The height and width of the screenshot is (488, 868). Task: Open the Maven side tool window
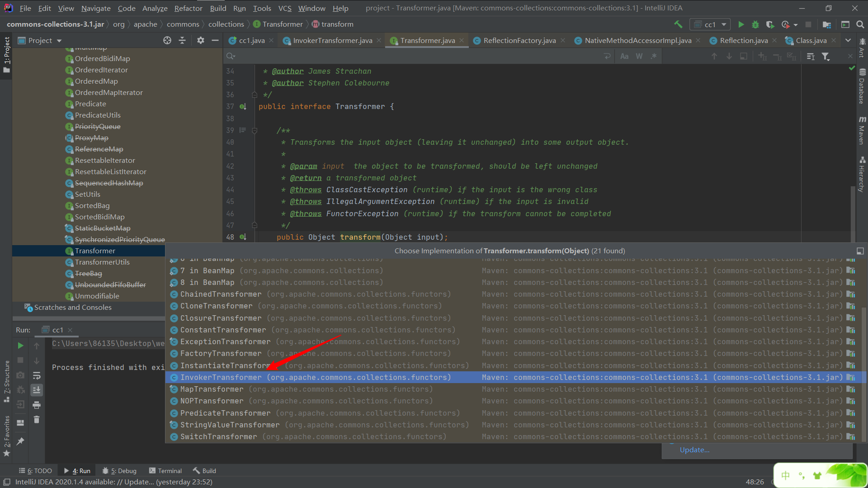click(x=862, y=130)
